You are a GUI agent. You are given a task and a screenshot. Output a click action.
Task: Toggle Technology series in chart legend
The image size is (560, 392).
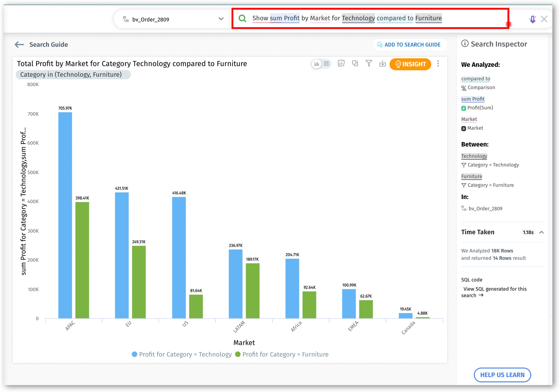click(182, 354)
